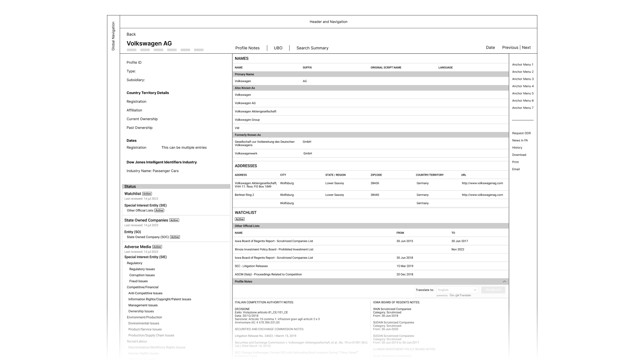644x360 pixels.
Task: Click the Active badge beside State Owned Companies
Action: tap(174, 220)
